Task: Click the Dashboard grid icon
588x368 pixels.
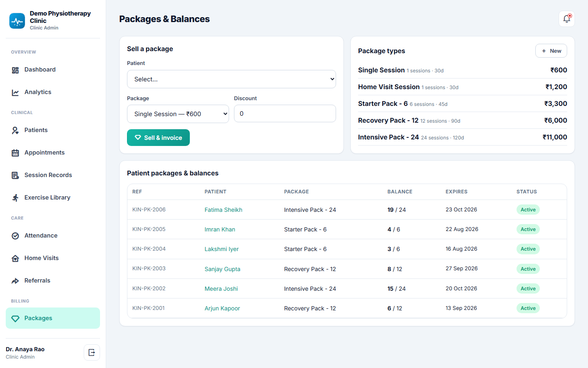Action: coord(16,70)
